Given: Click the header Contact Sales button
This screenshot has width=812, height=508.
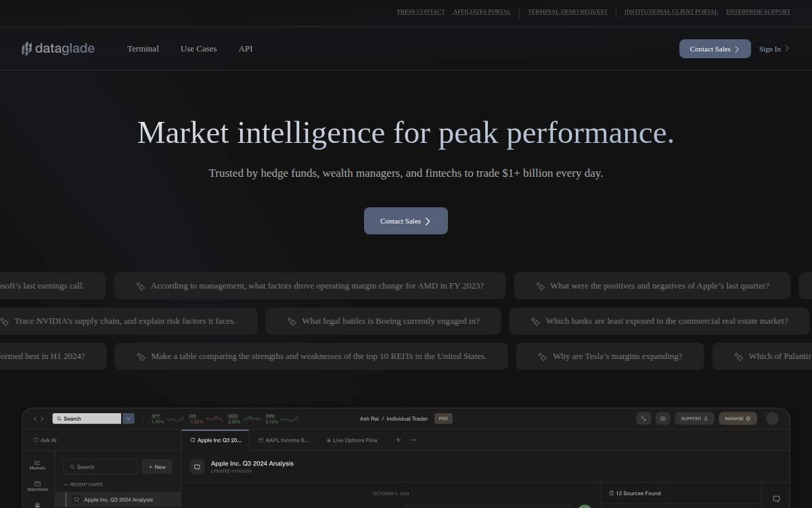Looking at the screenshot, I should 715,49.
